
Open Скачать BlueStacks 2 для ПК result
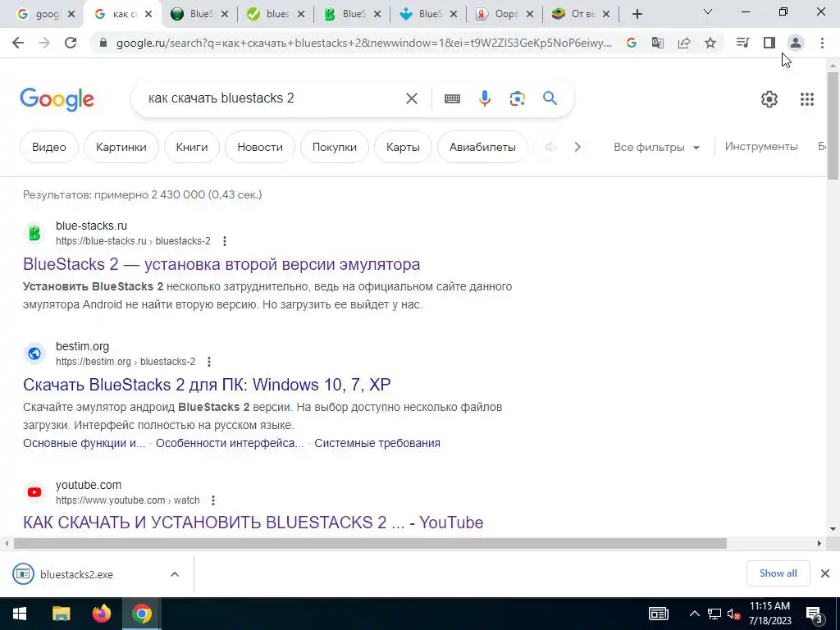(x=207, y=385)
